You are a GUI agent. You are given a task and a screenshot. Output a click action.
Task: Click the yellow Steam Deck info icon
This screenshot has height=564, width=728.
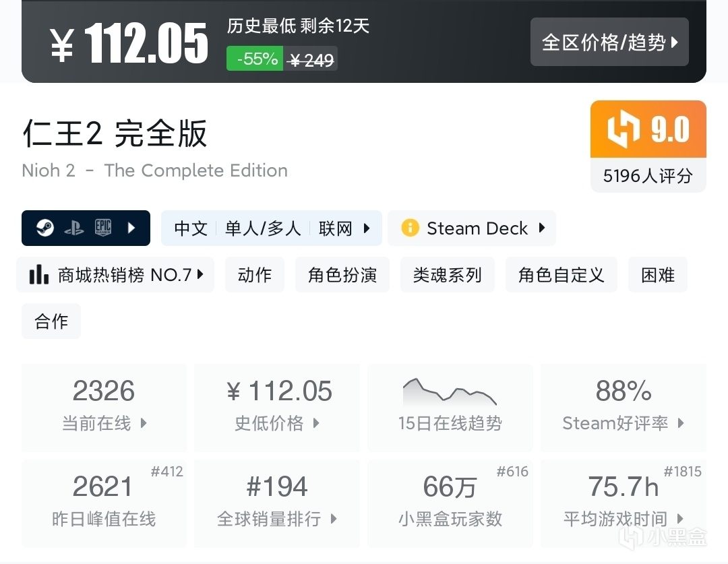coord(410,228)
